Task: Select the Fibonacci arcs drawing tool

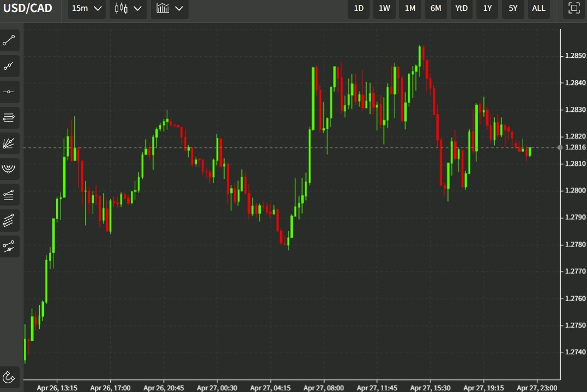Action: (9, 169)
